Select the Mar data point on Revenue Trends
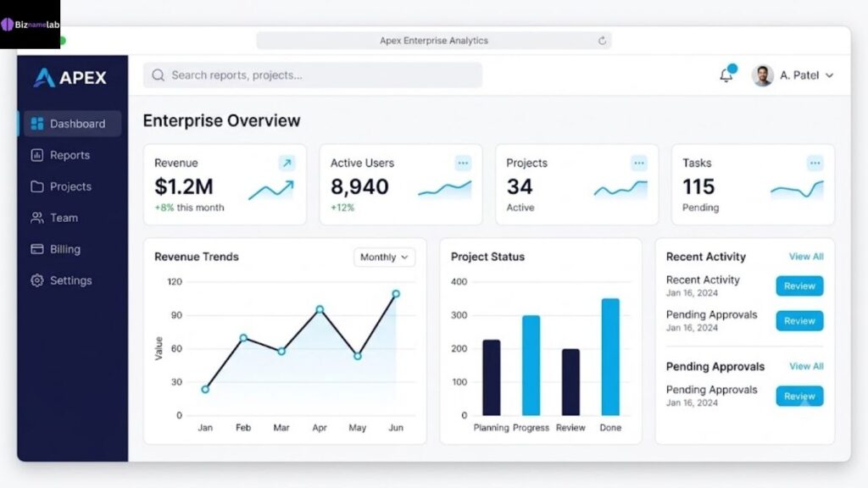Image resolution: width=868 pixels, height=488 pixels. pos(281,352)
